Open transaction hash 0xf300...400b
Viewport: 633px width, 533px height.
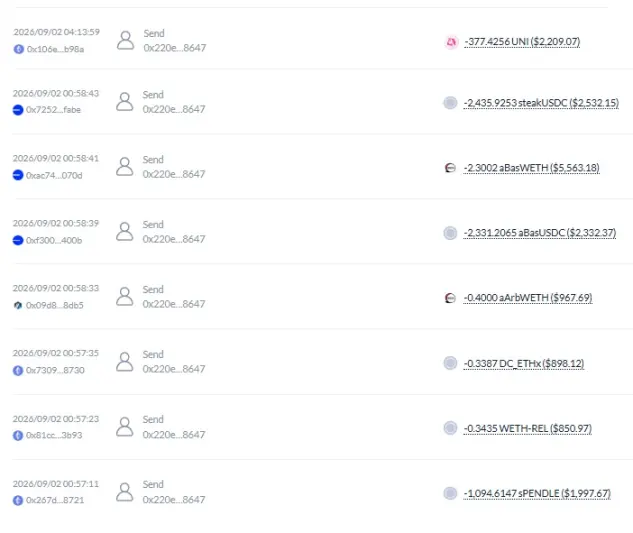pos(54,241)
